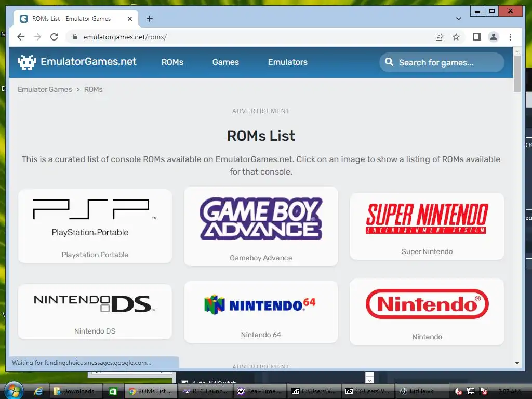Viewport: 532px width, 399px height.
Task: Click the share page icon in address bar
Action: [440, 37]
